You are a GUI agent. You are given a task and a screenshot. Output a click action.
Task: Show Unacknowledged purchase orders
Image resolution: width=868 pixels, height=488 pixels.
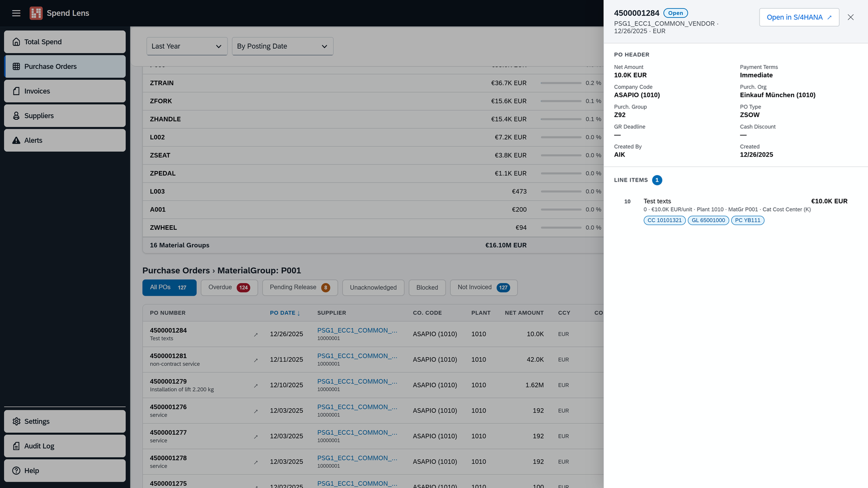point(373,287)
